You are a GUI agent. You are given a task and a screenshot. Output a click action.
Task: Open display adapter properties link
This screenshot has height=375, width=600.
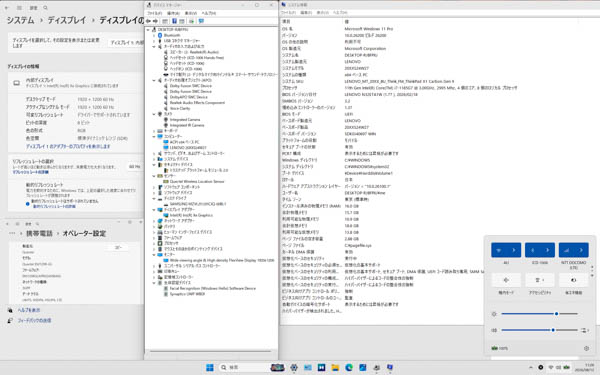[x=68, y=147]
